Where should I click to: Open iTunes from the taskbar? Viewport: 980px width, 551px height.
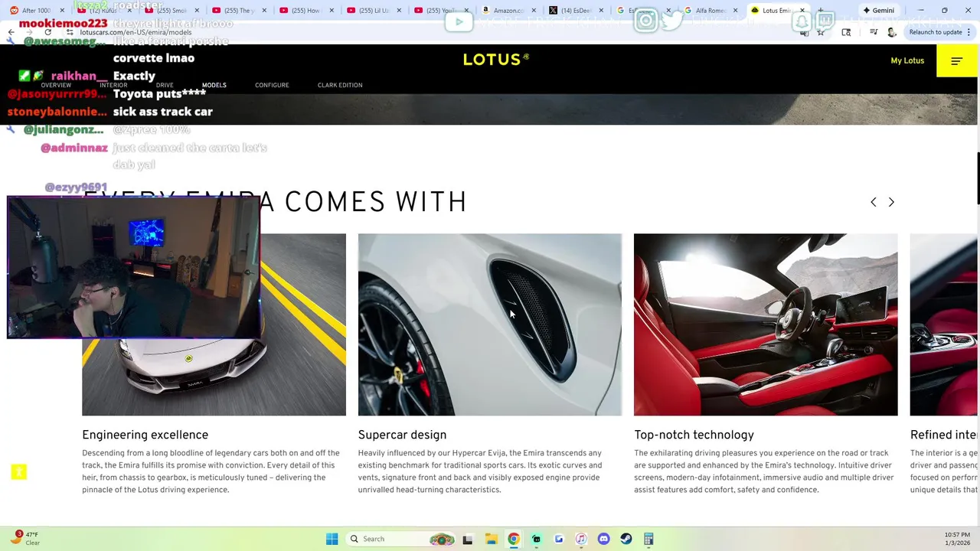pyautogui.click(x=581, y=539)
